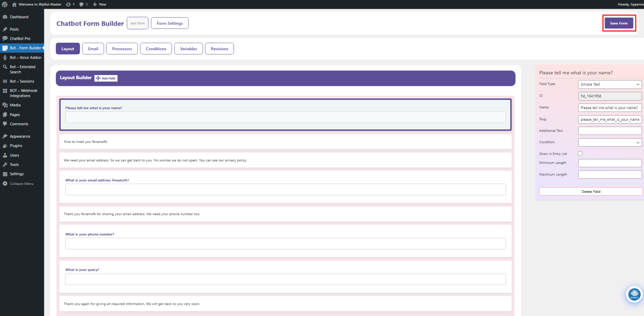Click the updates refresh icon
Image resolution: width=644 pixels, height=316 pixels.
68,4
